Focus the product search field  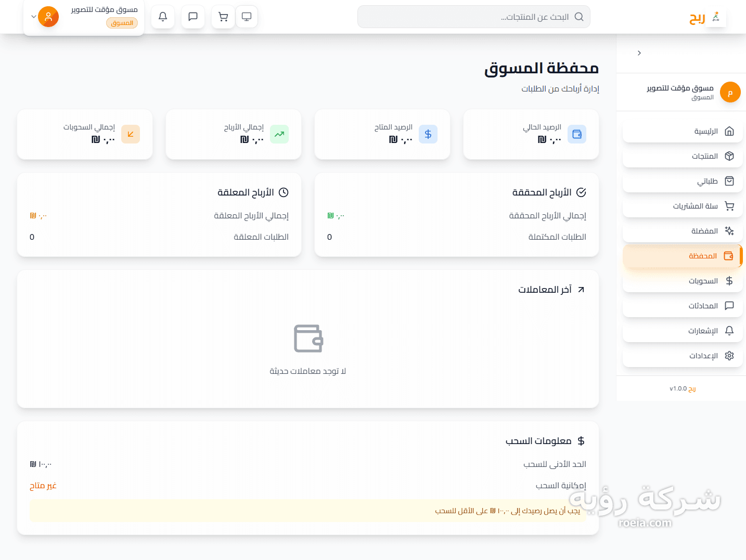(474, 17)
